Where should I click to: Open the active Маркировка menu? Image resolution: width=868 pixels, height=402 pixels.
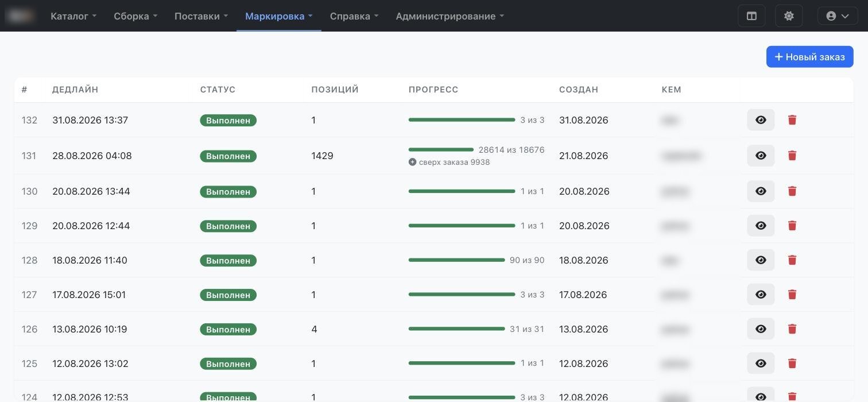pos(279,16)
